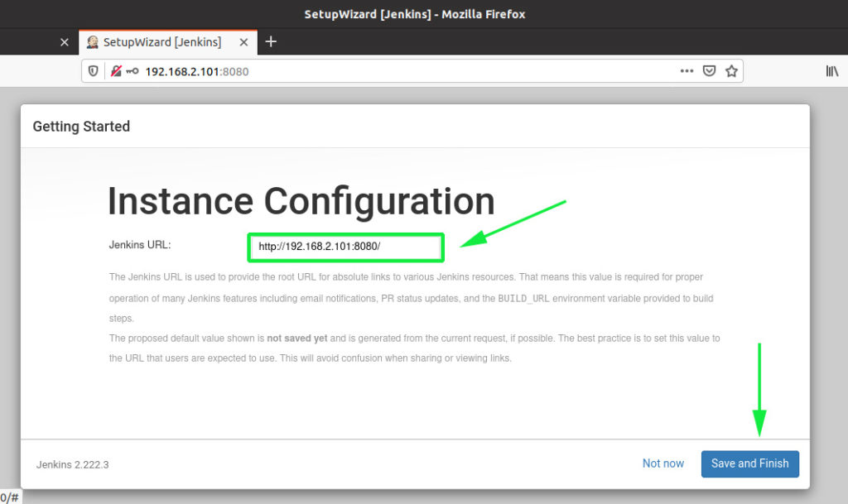This screenshot has width=848, height=504.
Task: Click the bold 'not saved yet' text
Action: [x=297, y=338]
